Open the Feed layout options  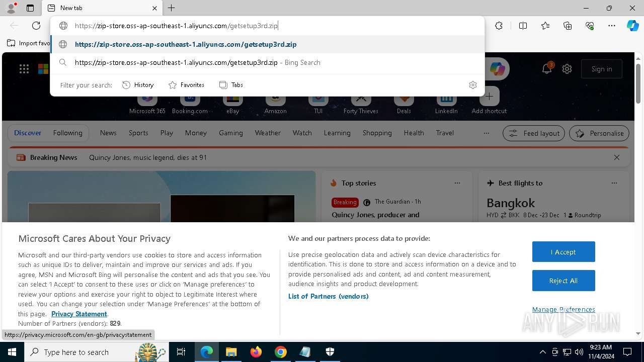[534, 133]
